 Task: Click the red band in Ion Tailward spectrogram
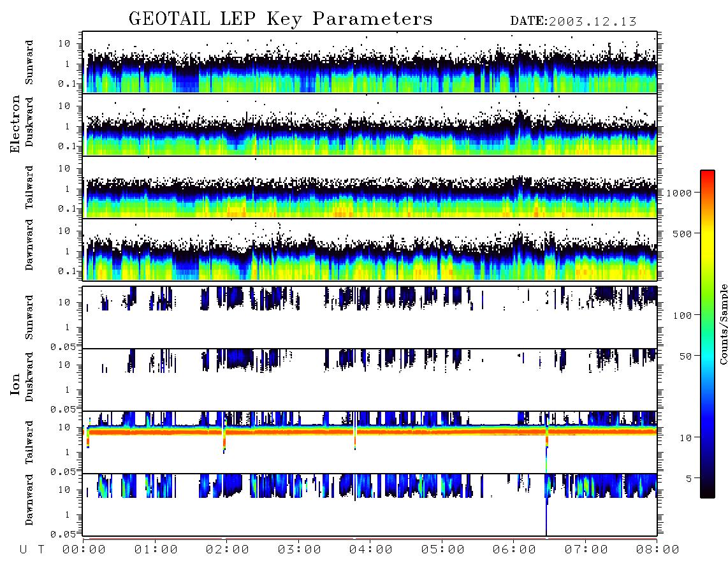(x=370, y=432)
